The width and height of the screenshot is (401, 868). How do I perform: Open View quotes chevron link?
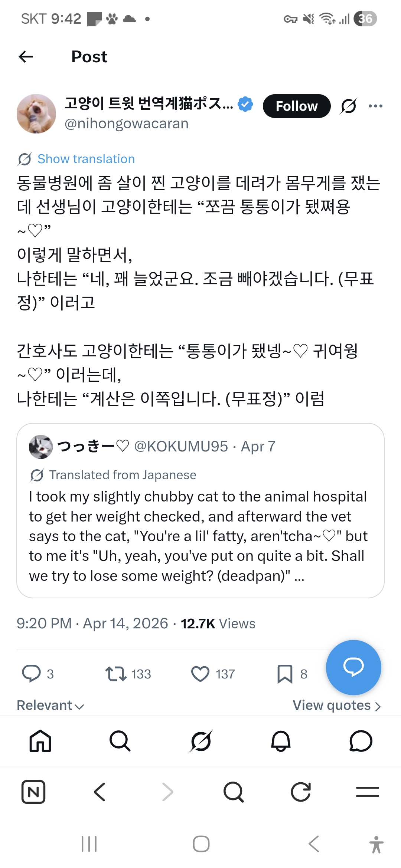pyautogui.click(x=336, y=706)
